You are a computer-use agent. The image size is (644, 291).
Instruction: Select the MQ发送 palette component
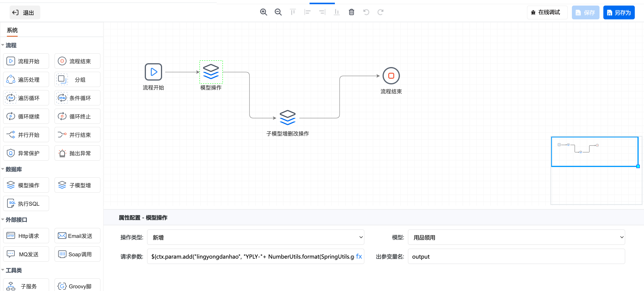(26, 254)
